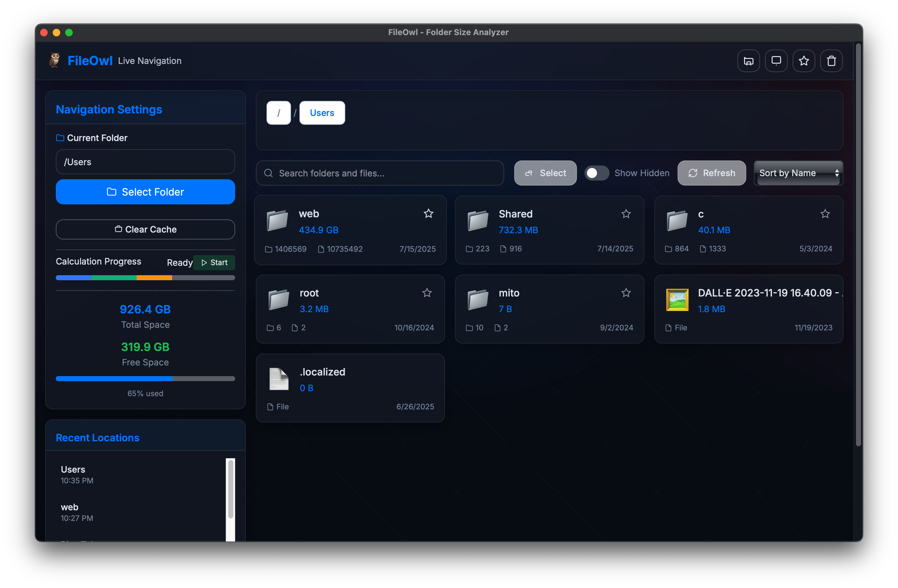Click the FileOwl owl logo
The height and width of the screenshot is (588, 898).
point(55,60)
